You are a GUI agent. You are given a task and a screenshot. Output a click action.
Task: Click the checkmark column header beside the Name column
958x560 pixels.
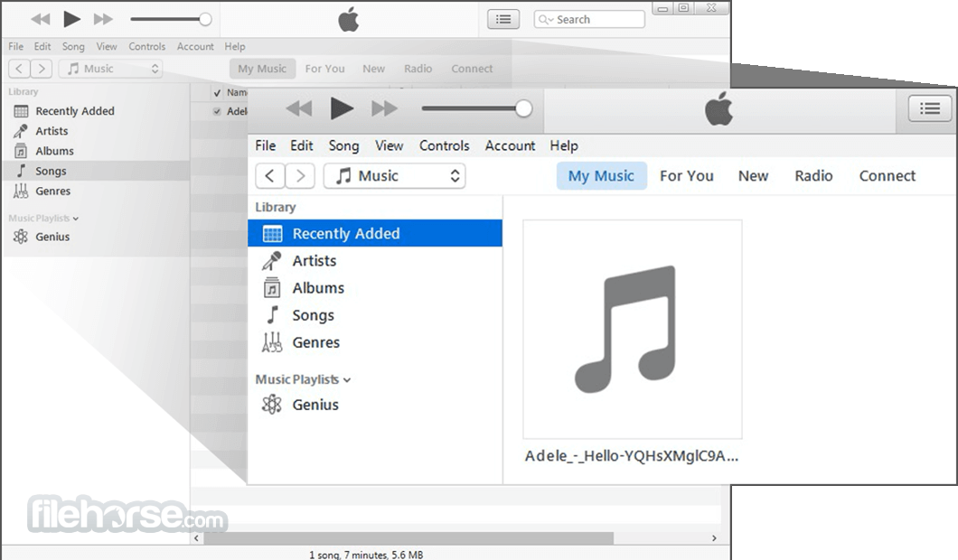click(217, 93)
